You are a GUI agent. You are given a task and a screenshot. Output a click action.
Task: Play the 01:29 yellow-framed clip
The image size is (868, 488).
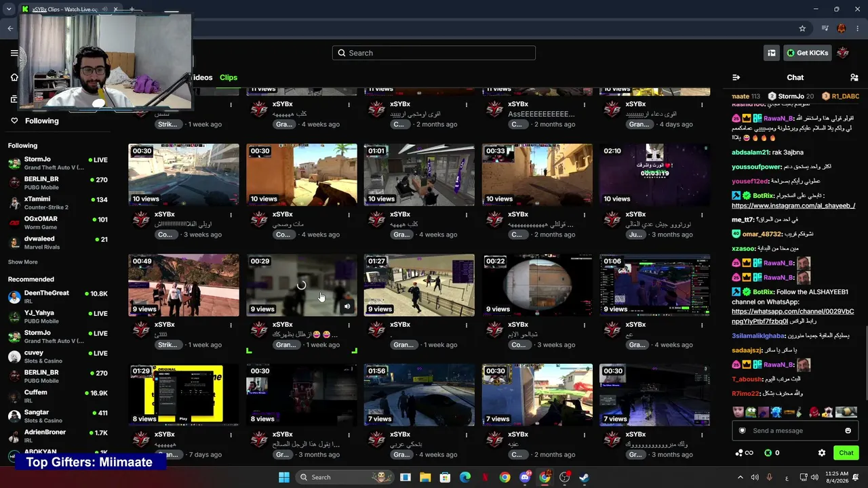click(184, 396)
